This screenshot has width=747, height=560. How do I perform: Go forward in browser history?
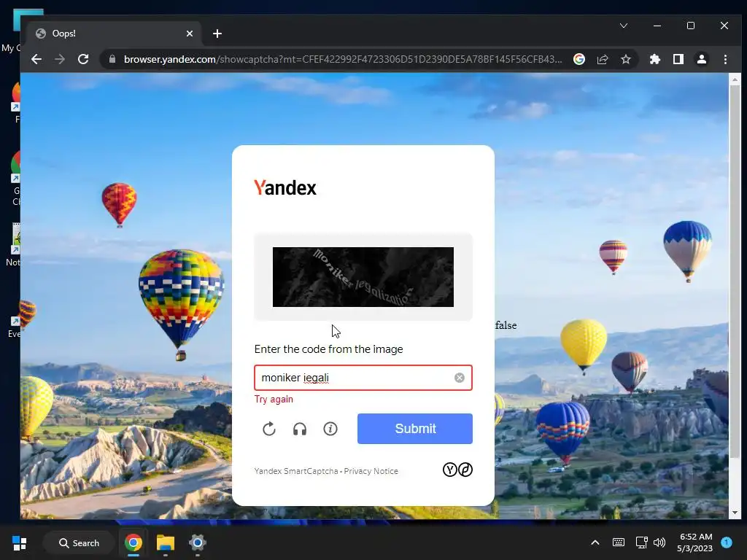click(x=60, y=59)
